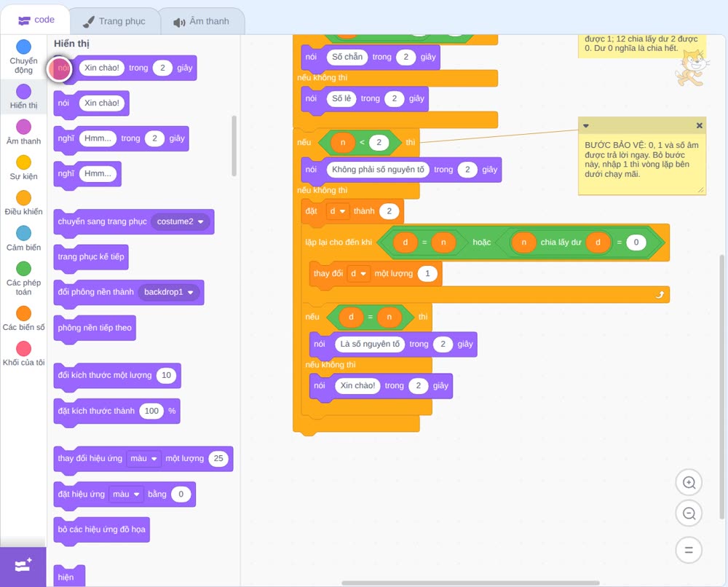Open màu dropdown in thay đổi hiệu ứng block
728x587 pixels.
(x=143, y=459)
